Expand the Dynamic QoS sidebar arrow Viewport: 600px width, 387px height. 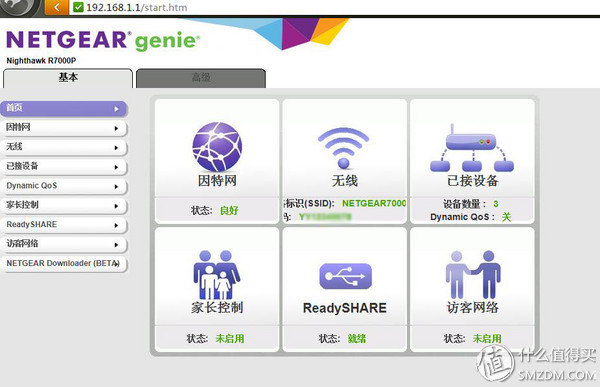[116, 187]
